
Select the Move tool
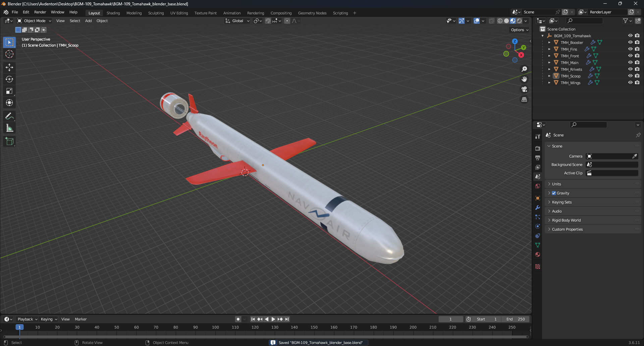tap(9, 67)
